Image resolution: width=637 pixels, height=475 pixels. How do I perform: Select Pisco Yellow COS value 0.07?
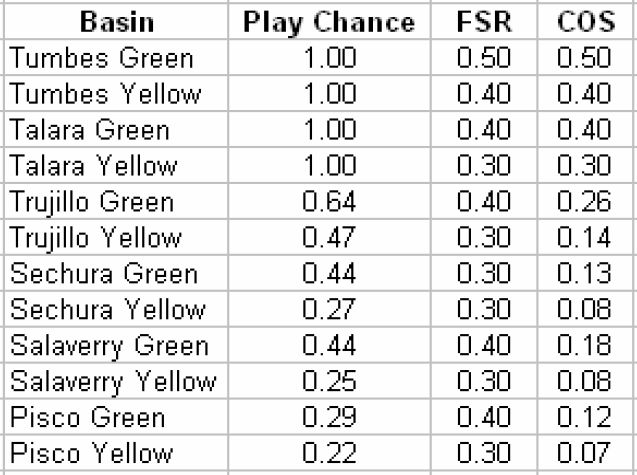click(x=587, y=453)
